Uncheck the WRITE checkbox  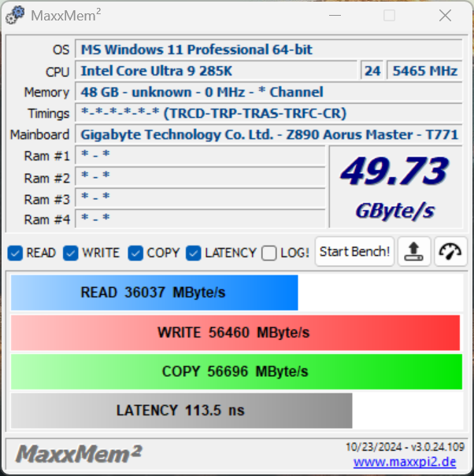71,253
